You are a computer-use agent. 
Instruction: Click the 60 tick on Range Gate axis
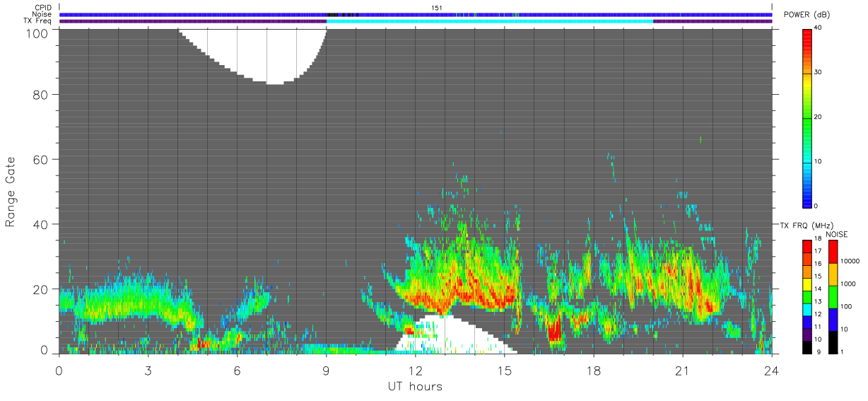[40, 159]
